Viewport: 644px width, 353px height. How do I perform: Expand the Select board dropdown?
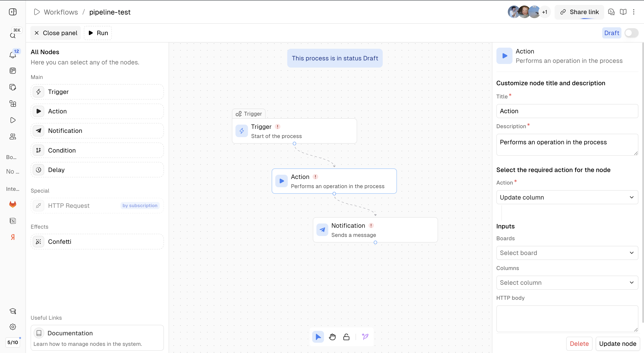click(567, 253)
